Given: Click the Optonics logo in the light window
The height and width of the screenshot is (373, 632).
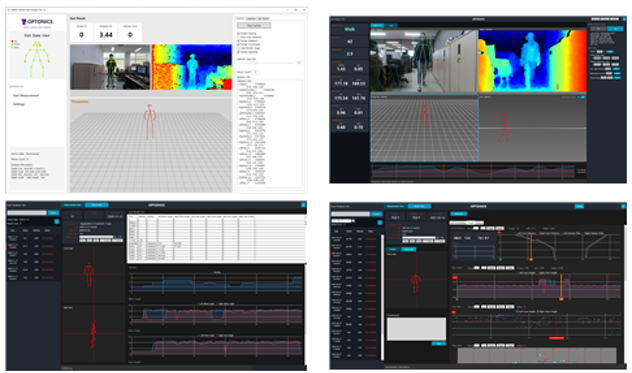Looking at the screenshot, I should coord(37,22).
